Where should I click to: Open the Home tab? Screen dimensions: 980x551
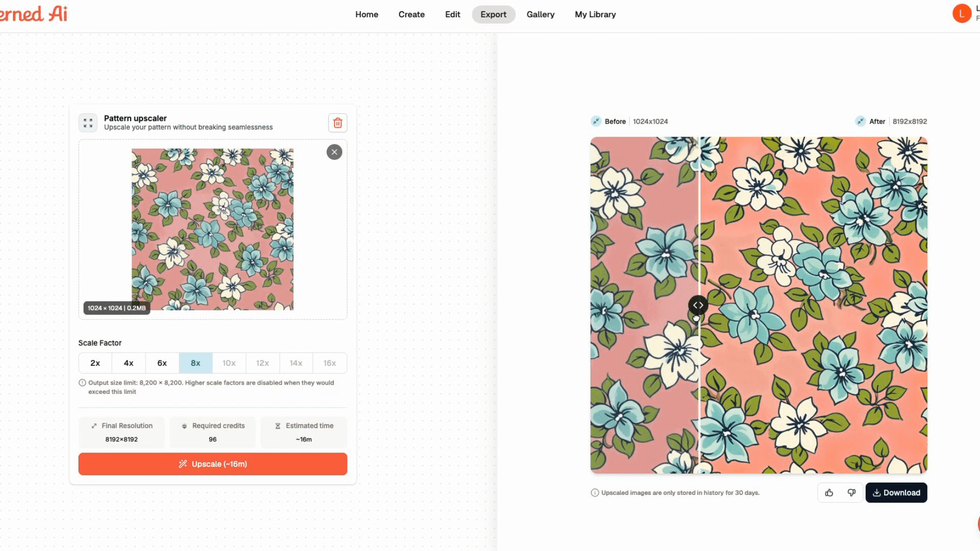(366, 14)
